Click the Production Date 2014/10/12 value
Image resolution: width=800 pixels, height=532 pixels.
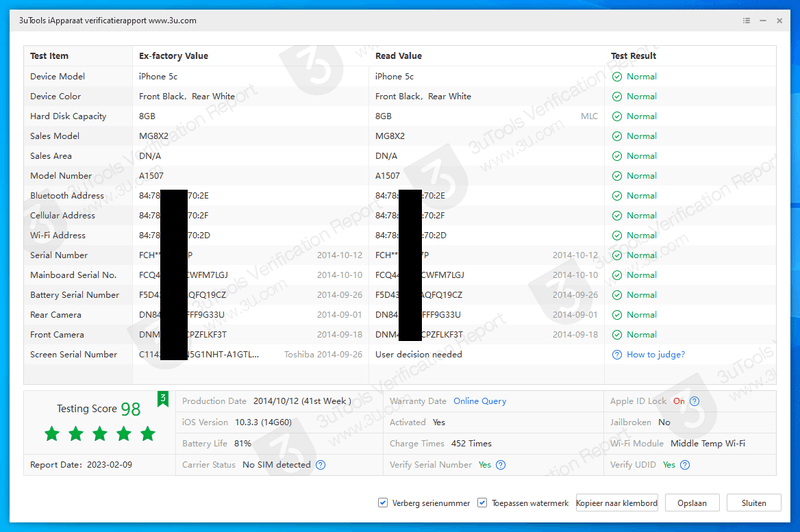point(303,401)
